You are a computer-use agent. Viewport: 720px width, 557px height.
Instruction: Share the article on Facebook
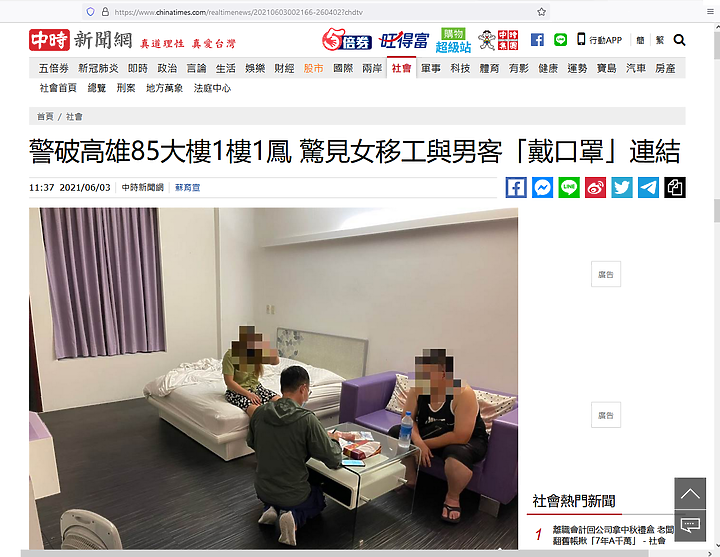pos(516,188)
